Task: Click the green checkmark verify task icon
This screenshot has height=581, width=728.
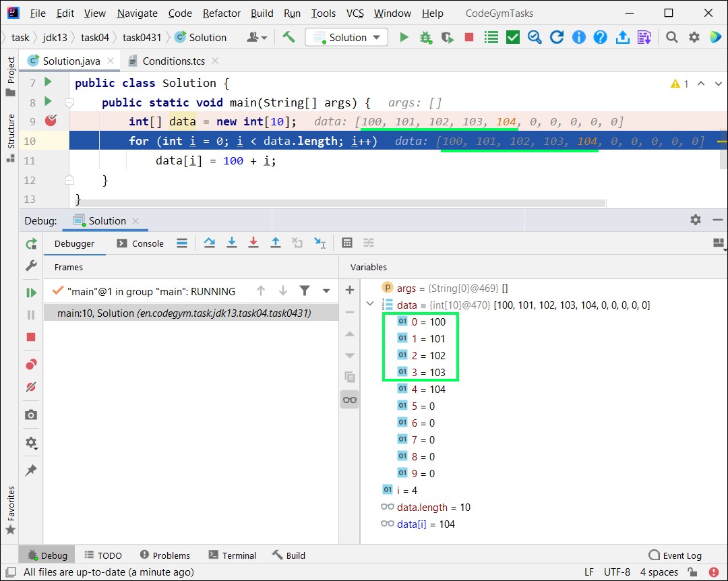Action: (x=512, y=37)
